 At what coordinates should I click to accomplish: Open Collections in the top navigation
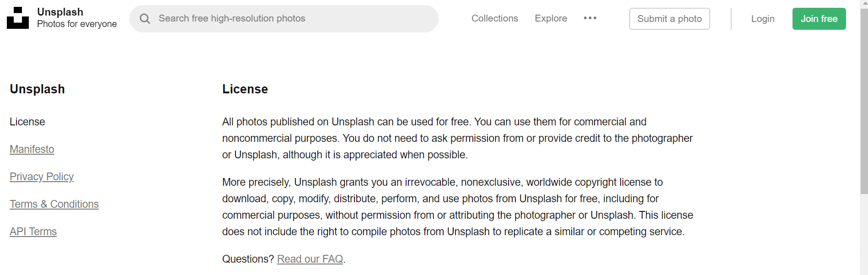coord(495,18)
